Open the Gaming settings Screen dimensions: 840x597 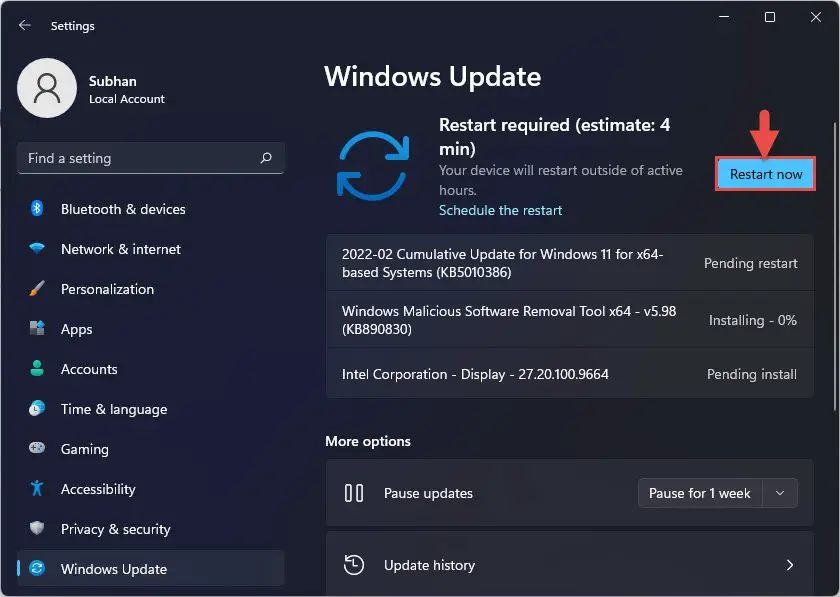click(151, 449)
